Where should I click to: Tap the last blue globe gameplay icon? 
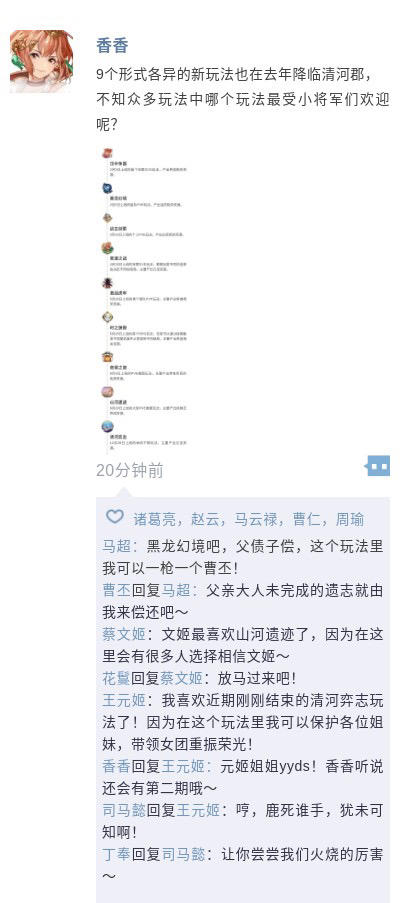click(107, 427)
